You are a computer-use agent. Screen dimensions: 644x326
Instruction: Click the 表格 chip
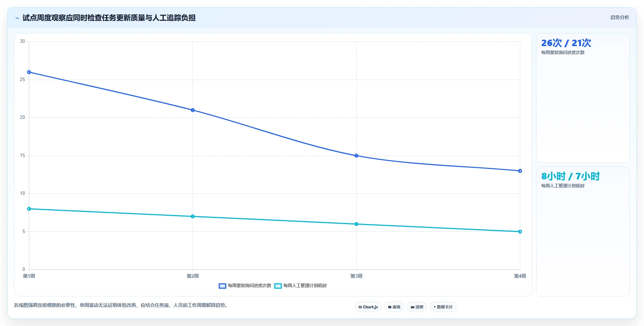click(x=394, y=307)
